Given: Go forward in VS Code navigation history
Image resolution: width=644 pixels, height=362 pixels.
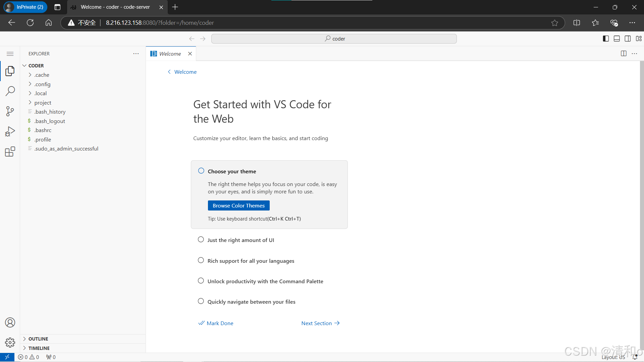Looking at the screenshot, I should [x=203, y=39].
